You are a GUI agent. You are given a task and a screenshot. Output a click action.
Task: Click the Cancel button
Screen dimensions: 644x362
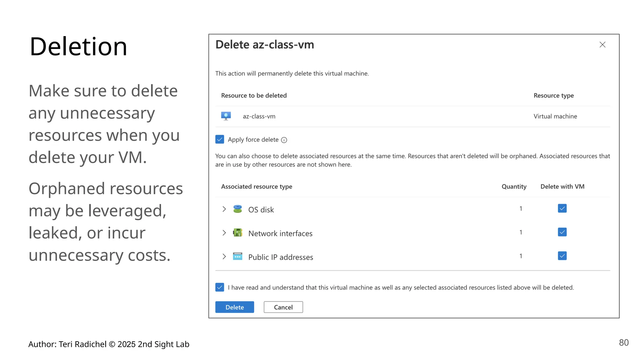(283, 307)
